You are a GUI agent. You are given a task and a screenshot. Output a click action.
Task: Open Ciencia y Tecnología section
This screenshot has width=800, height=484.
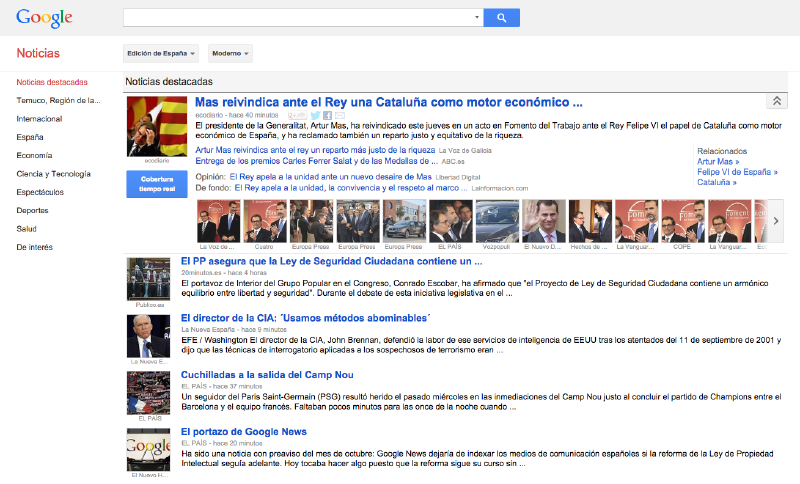(x=54, y=174)
